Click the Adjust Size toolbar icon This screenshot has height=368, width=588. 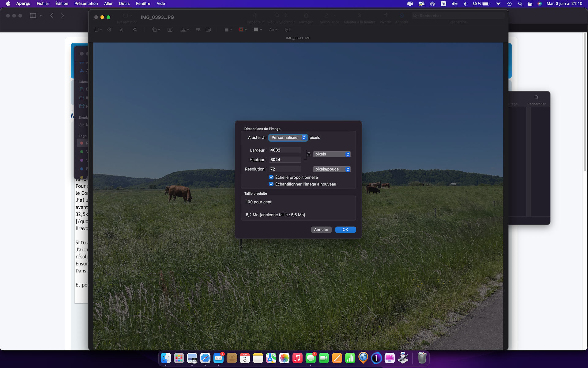tap(208, 30)
